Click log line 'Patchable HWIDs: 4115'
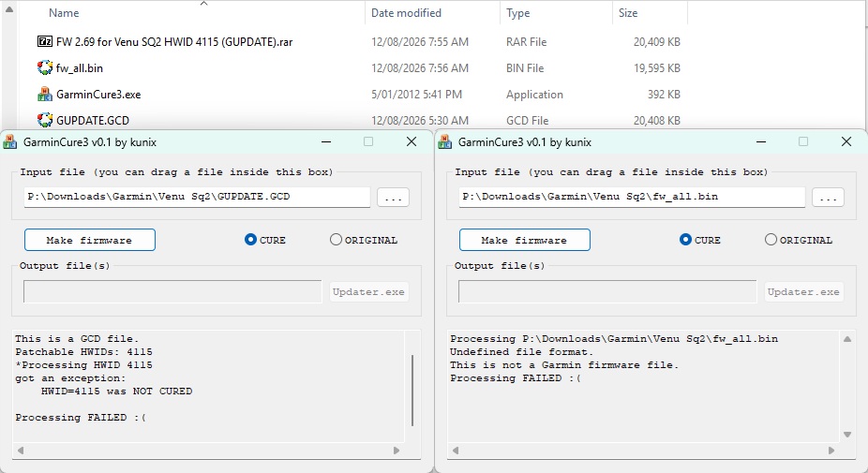Viewport: 868px width, 473px height. (83, 352)
